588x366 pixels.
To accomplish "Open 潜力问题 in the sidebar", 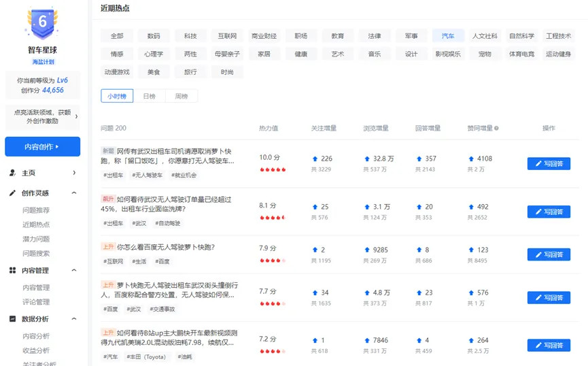I will pos(36,239).
